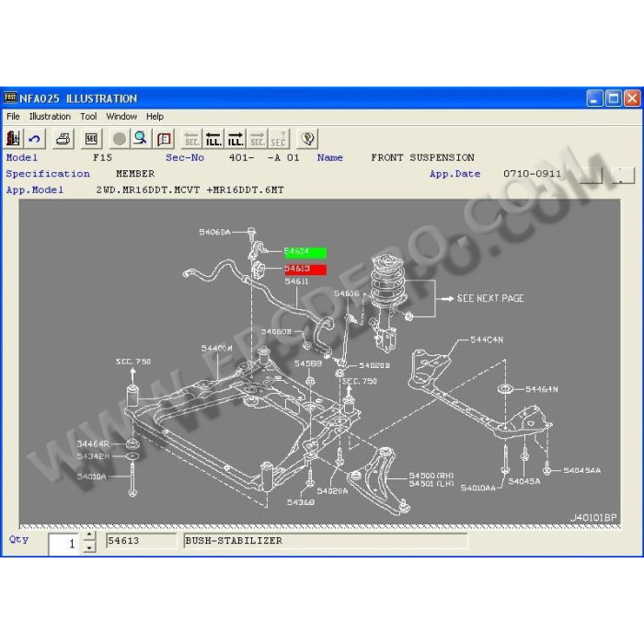Click part label 54368 in diagram
This screenshot has width=644, height=644.
[301, 502]
